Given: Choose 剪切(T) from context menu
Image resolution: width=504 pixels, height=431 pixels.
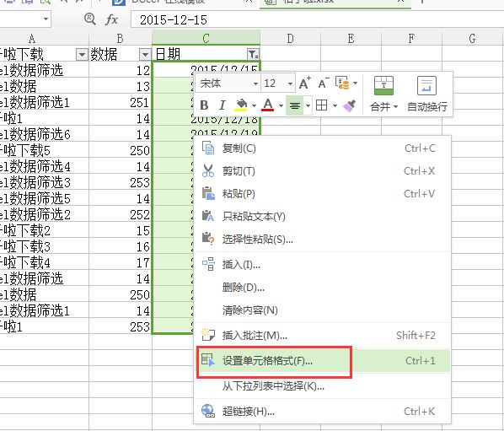Looking at the screenshot, I should pyautogui.click(x=323, y=171).
